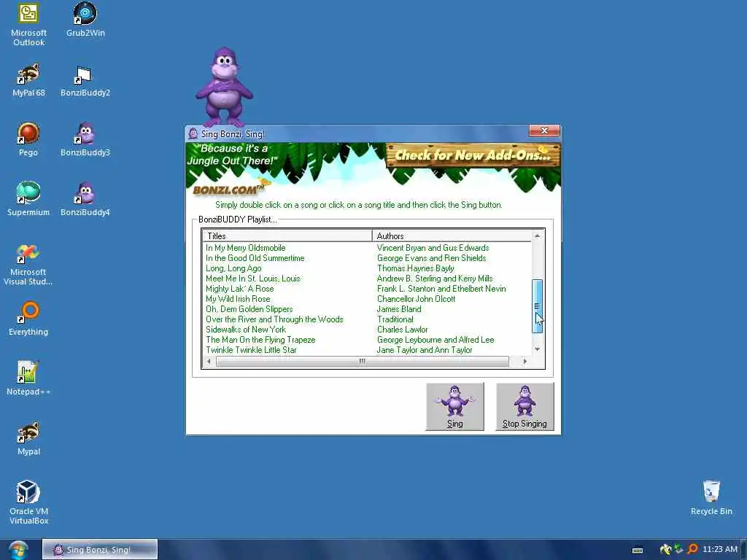Click the orange Everything search tray icon
The image size is (747, 560).
692,549
